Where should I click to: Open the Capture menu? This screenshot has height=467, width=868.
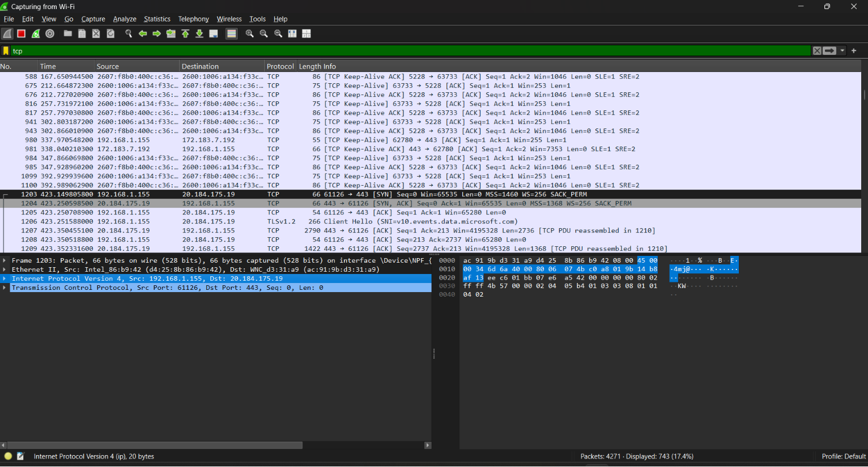(93, 19)
